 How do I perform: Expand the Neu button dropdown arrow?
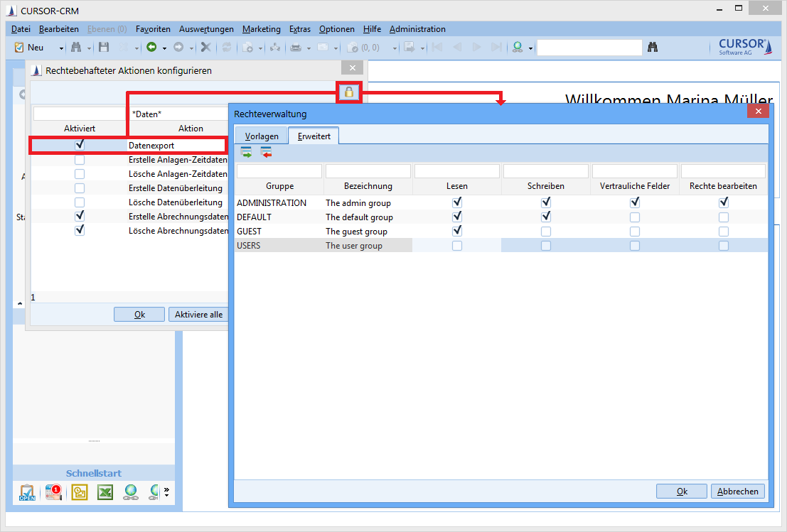[61, 48]
